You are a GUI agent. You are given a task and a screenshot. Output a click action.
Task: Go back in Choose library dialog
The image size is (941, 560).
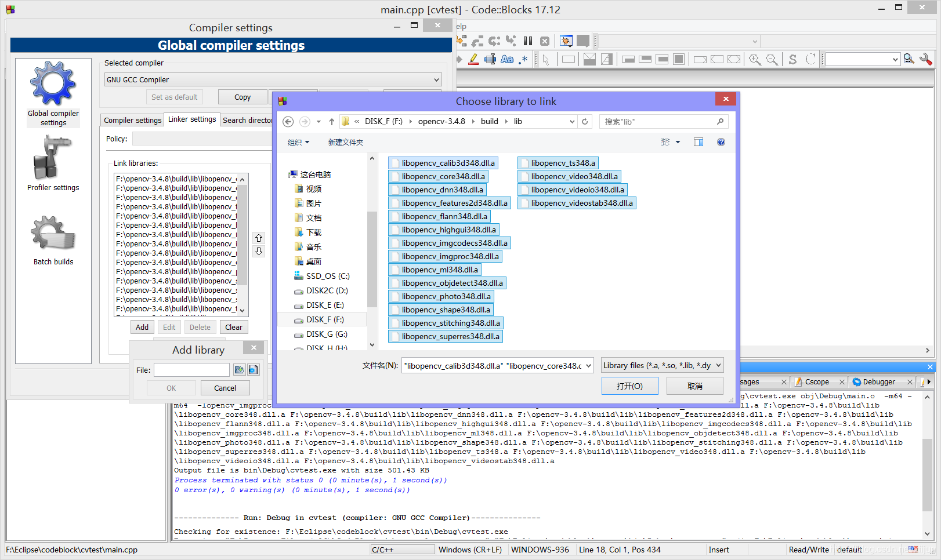click(x=288, y=121)
